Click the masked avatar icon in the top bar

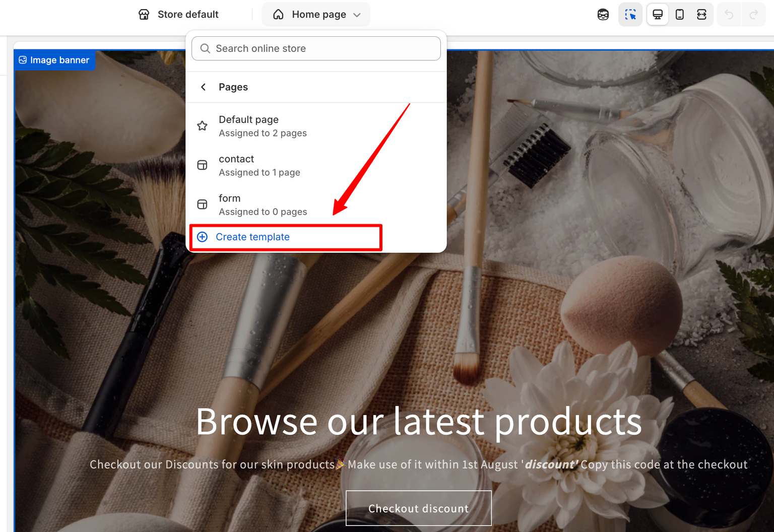click(x=603, y=15)
